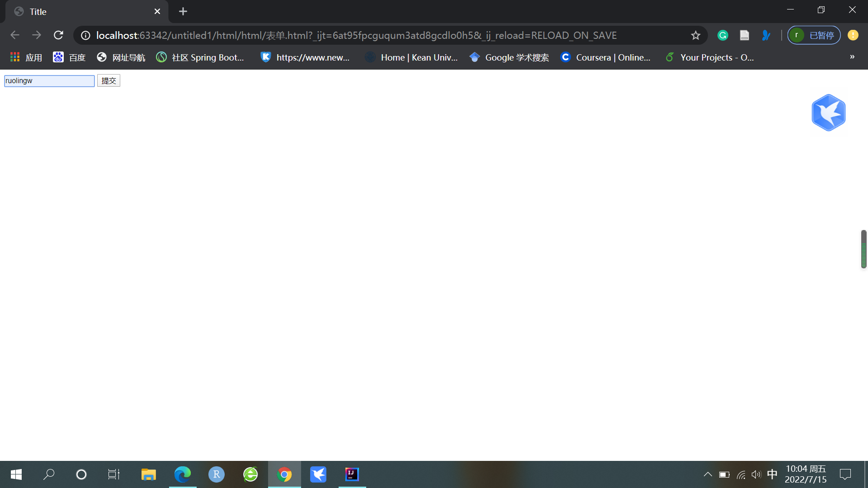Click the 提交 submit button
Viewport: 868px width, 488px height.
(x=108, y=80)
